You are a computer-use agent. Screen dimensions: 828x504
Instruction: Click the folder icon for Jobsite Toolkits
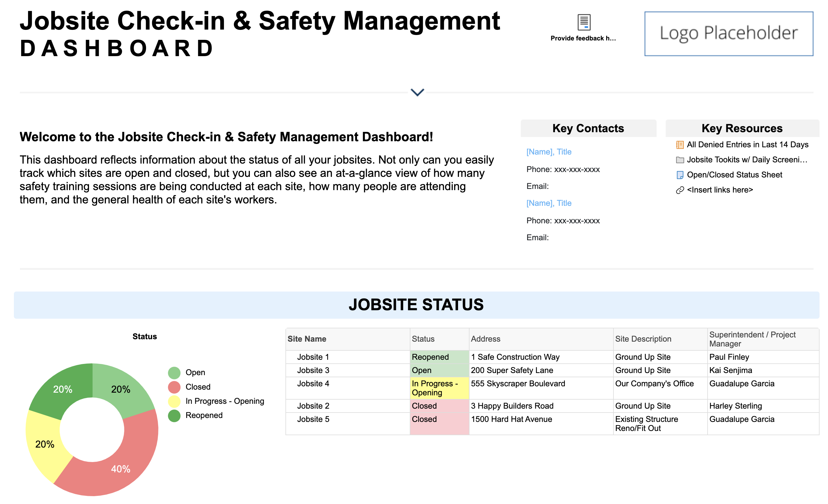tap(680, 160)
